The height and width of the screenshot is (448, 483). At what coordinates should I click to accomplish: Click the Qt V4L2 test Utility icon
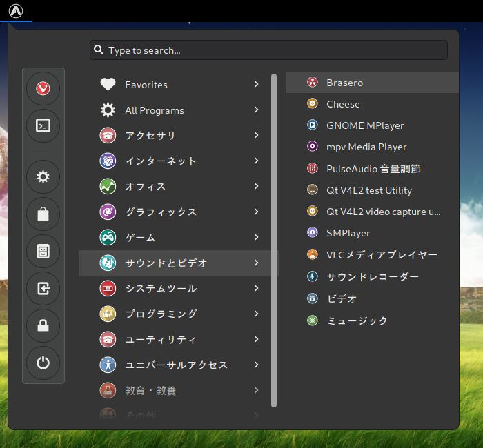313,190
